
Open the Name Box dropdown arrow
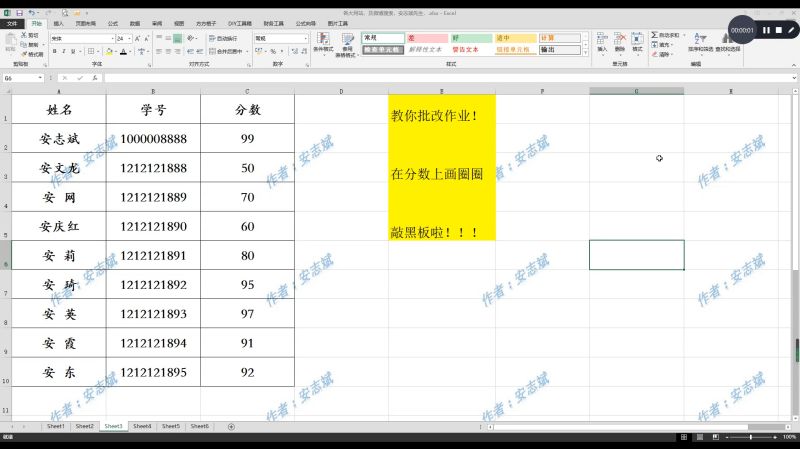coord(40,78)
